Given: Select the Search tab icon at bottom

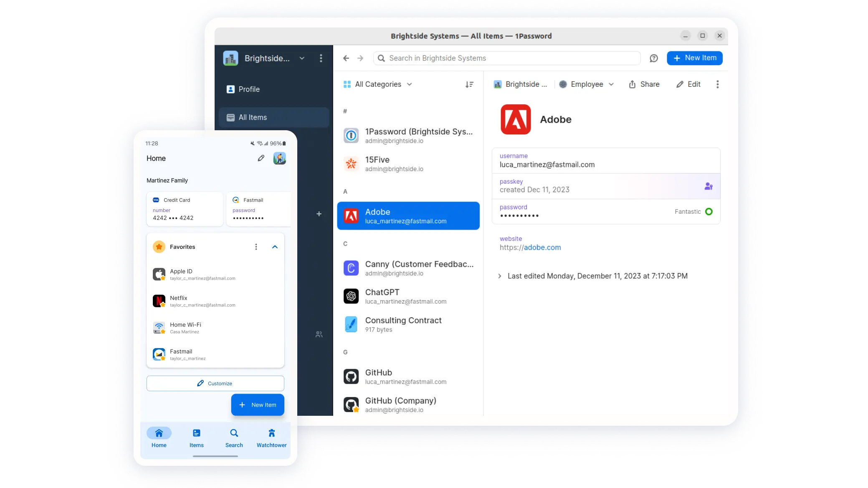Looking at the screenshot, I should [x=234, y=432].
